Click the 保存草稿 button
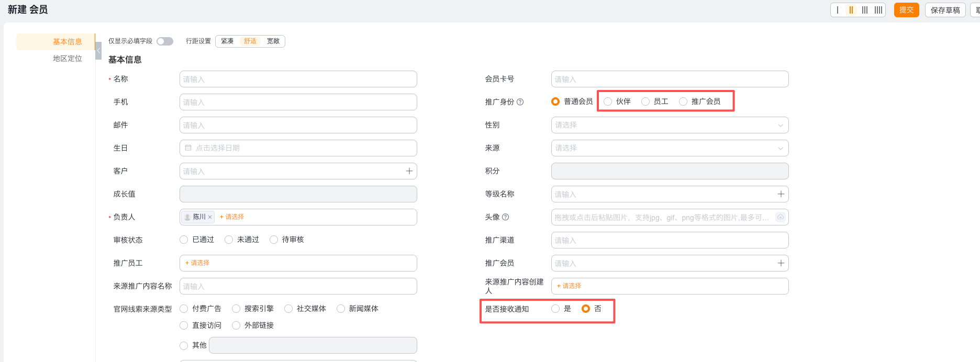 (x=945, y=10)
